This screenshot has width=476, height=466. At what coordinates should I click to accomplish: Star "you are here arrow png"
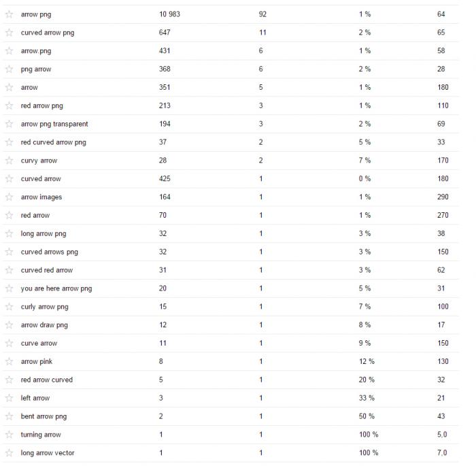click(x=9, y=288)
